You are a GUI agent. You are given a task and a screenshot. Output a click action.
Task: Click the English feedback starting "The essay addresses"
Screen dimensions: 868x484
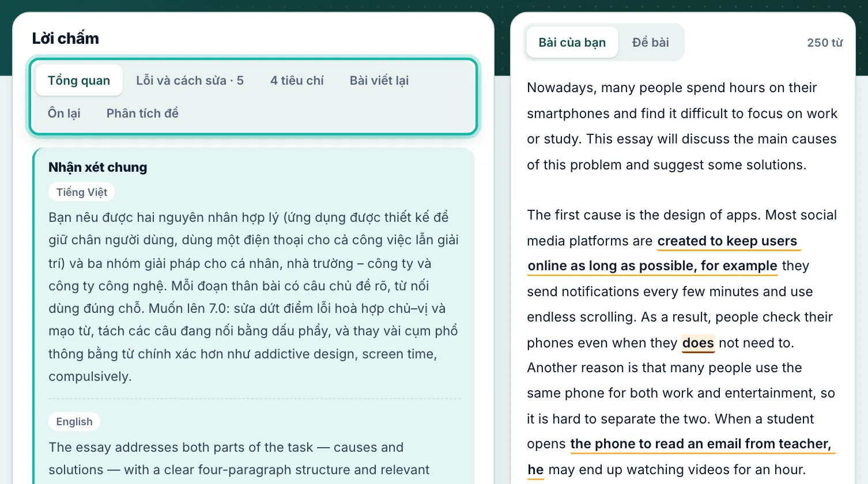(239, 459)
